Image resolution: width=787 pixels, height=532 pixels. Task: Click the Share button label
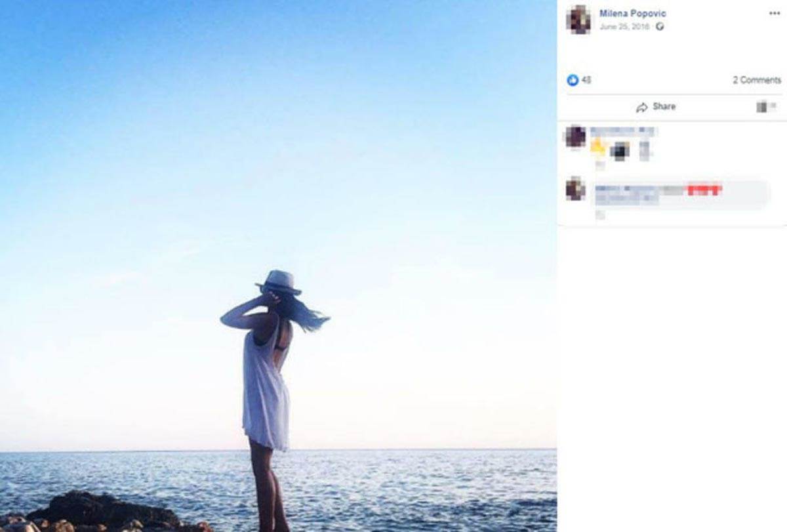pos(664,107)
